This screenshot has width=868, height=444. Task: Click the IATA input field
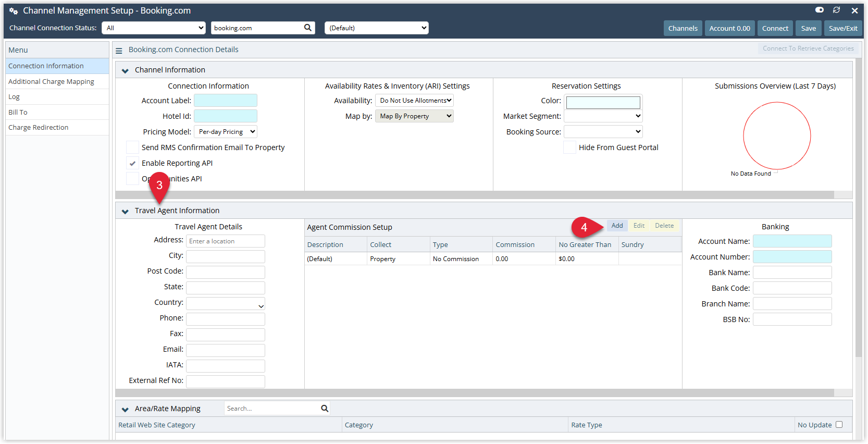coord(226,366)
